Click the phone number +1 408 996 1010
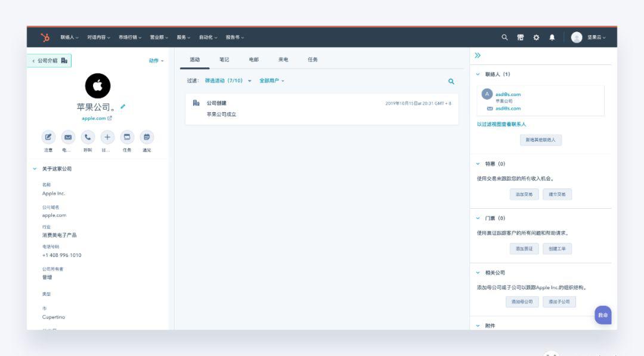 61,255
